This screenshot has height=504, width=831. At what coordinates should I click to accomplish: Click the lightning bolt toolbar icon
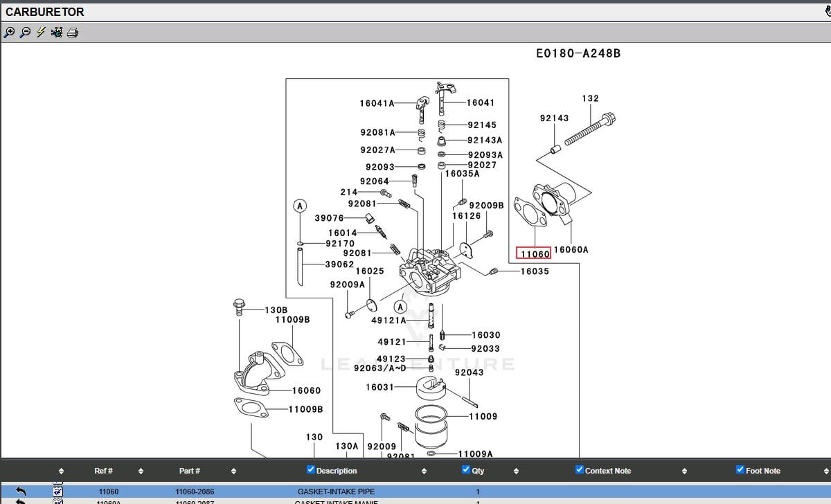point(41,33)
